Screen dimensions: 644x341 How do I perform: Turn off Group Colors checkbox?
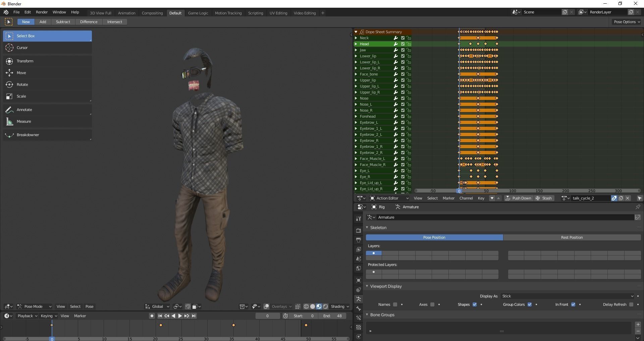tap(530, 304)
